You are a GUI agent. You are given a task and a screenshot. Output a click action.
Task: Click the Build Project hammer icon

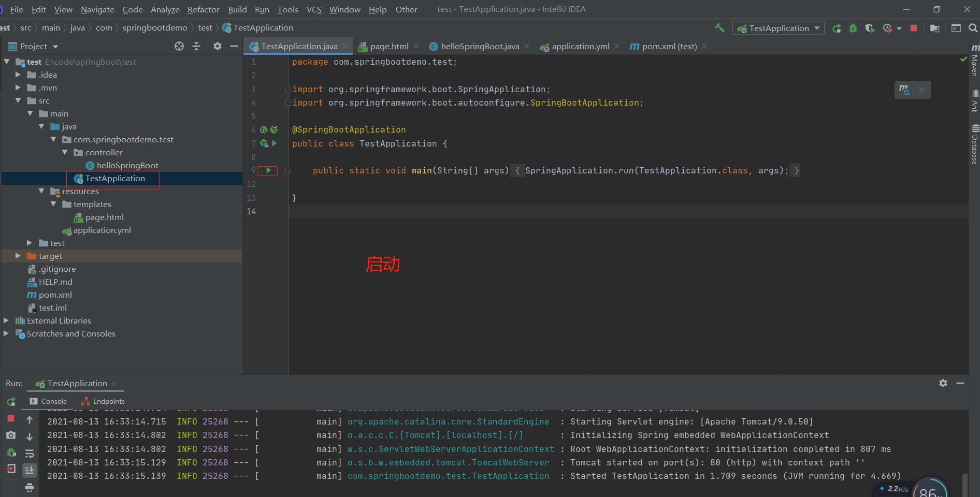tap(719, 28)
